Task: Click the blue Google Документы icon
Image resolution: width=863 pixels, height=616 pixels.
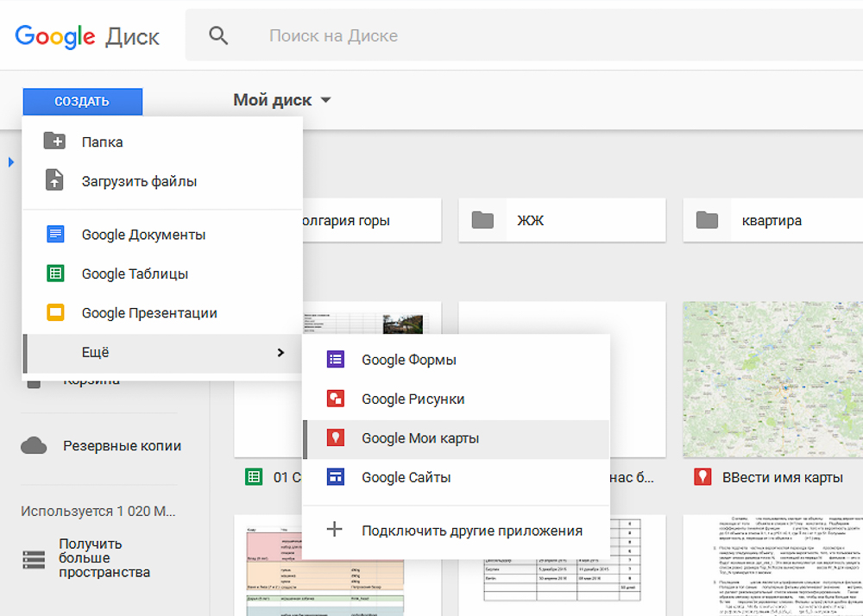Action: (x=55, y=235)
